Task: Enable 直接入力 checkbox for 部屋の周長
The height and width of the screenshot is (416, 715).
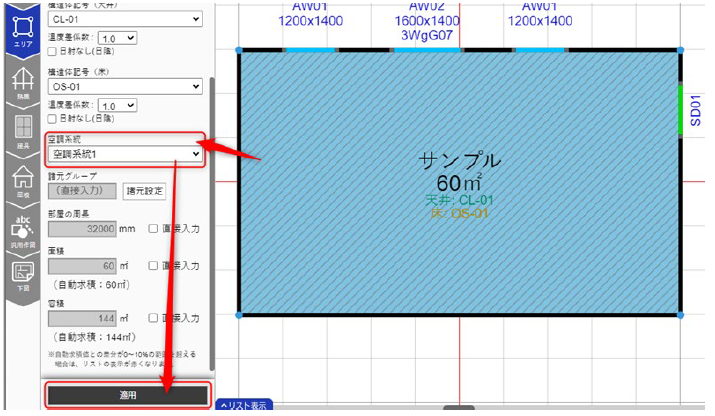Action: pos(154,228)
